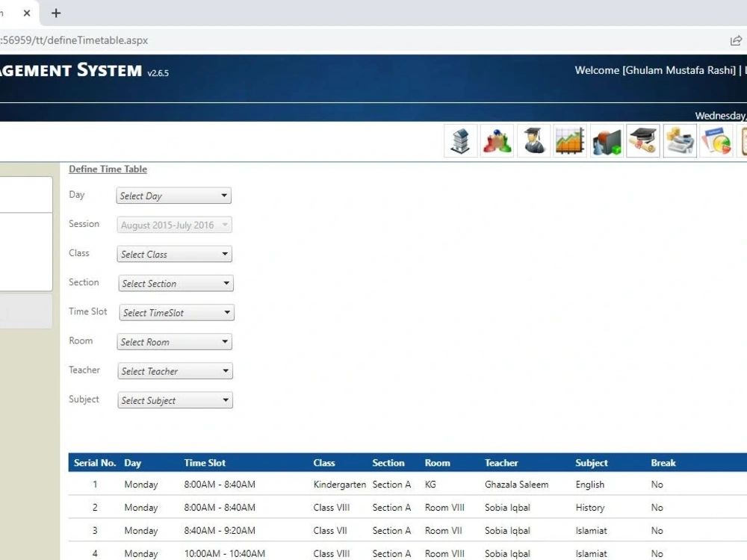Image resolution: width=747 pixels, height=560 pixels.
Task: Click the browser address bar URL
Action: click(74, 40)
